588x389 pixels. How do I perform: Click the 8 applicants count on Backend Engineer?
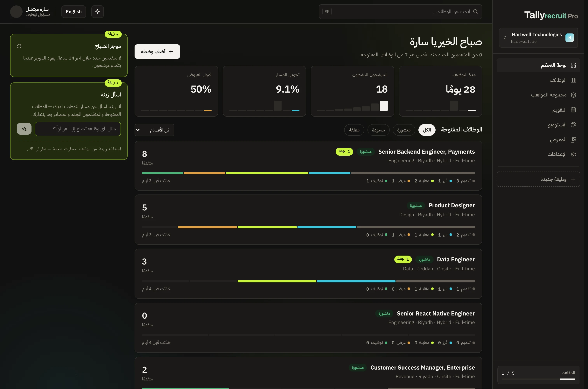145,154
